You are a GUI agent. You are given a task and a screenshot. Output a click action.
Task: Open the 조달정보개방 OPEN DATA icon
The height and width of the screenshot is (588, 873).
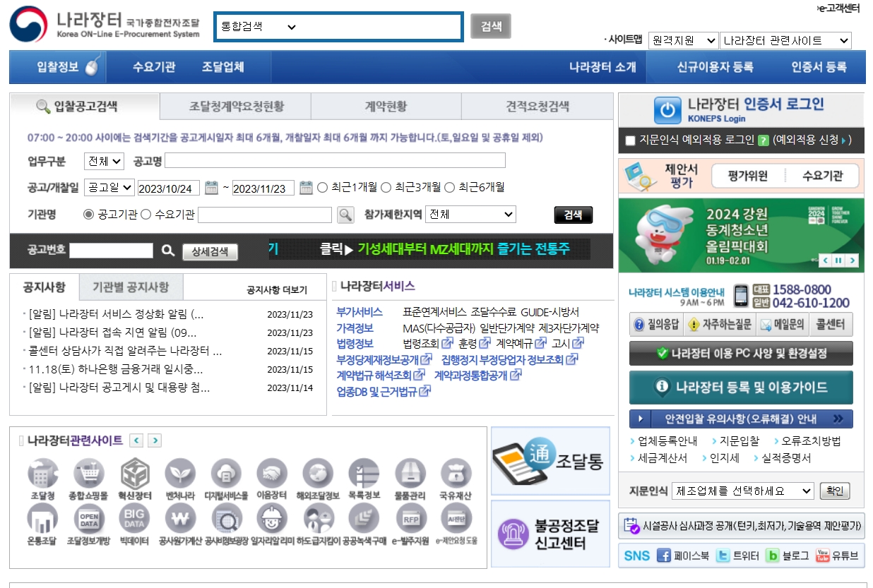88,520
